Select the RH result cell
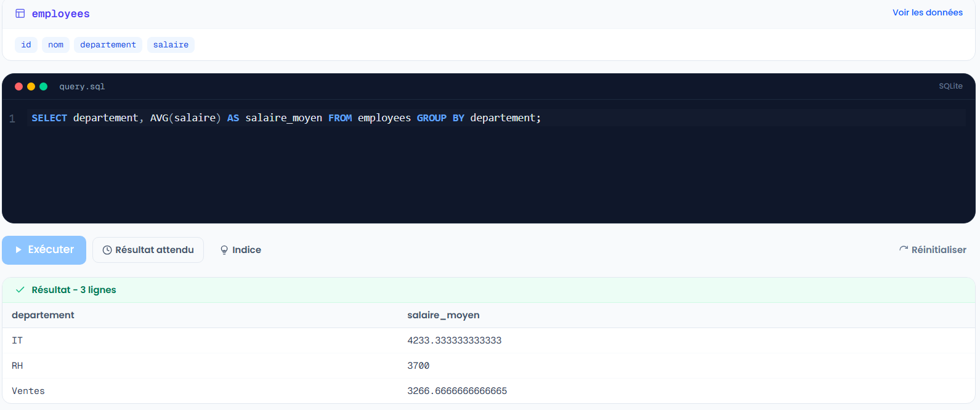This screenshot has width=980, height=410. point(17,366)
